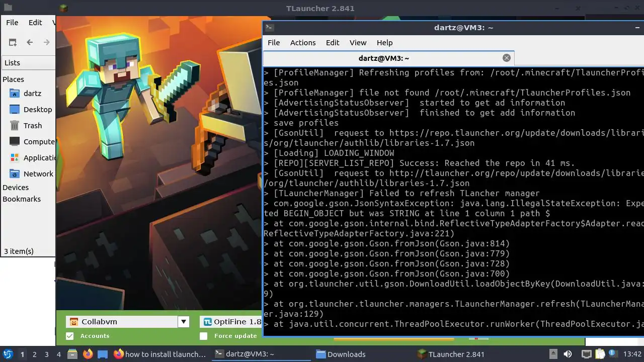Click the Devices section header
644x362 pixels.
[16, 188]
